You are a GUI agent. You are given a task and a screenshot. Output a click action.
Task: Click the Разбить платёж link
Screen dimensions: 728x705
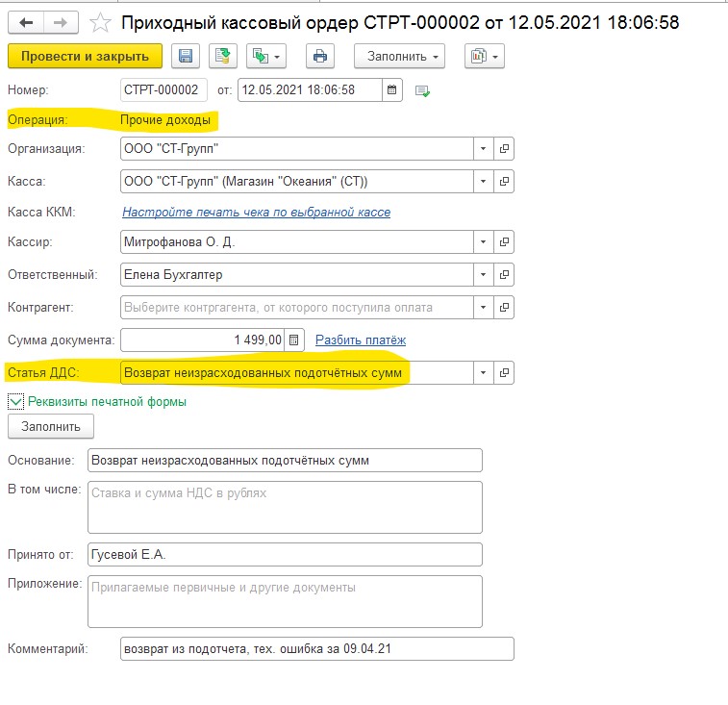pos(361,340)
